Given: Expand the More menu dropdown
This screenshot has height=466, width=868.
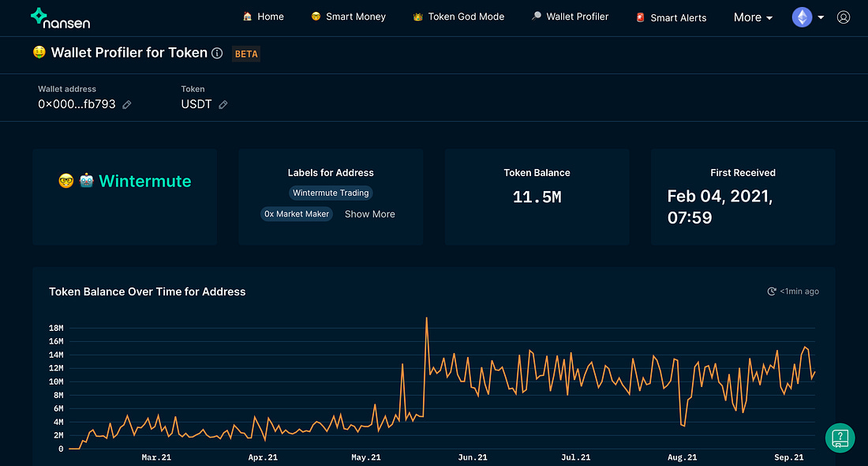Looking at the screenshot, I should click(x=753, y=17).
